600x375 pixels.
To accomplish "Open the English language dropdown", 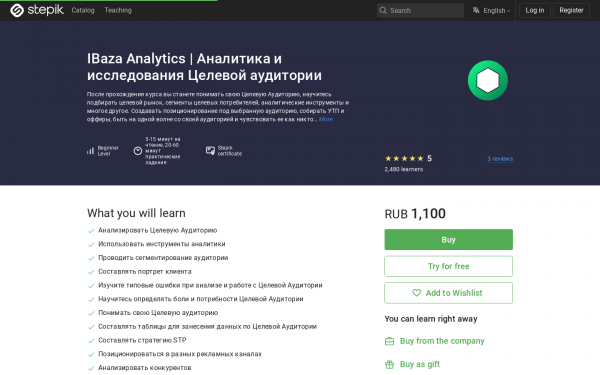I will coord(491,10).
